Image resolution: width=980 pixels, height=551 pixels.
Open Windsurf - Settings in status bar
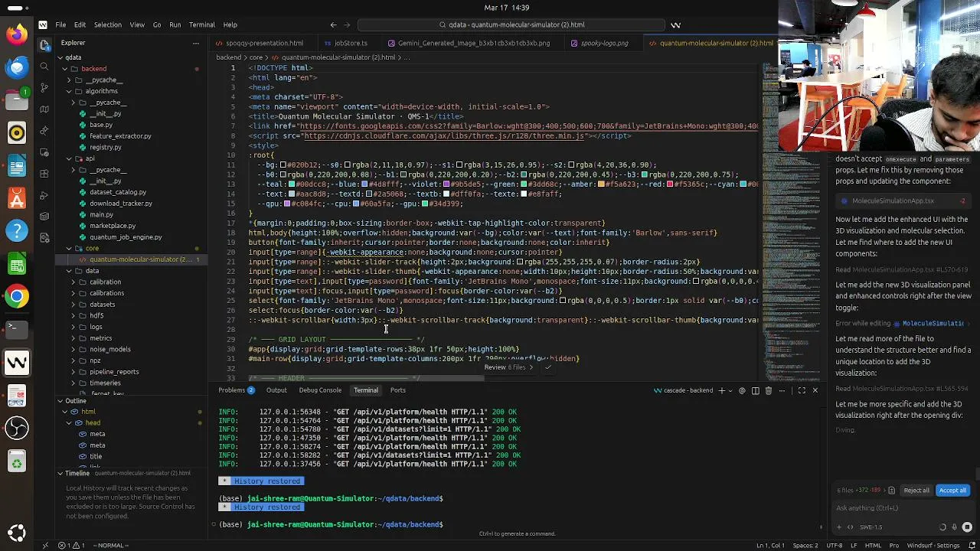point(934,545)
